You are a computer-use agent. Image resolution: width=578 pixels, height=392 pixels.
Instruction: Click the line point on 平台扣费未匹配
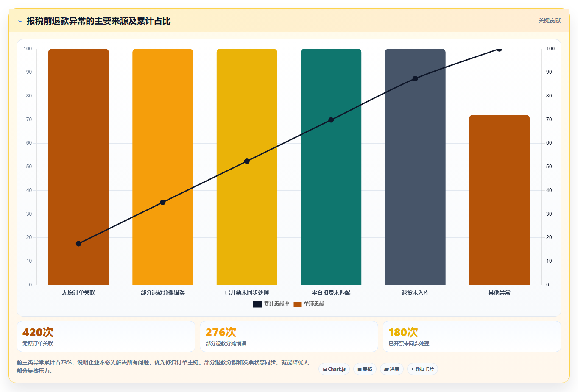(331, 120)
